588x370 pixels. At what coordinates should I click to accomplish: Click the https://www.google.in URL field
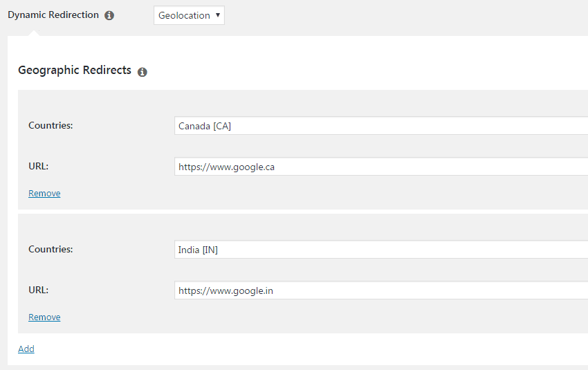(380, 290)
